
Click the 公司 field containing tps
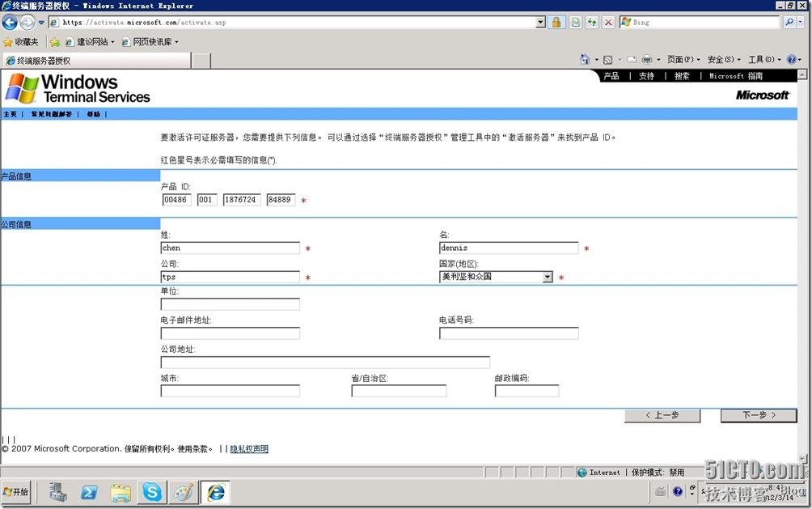tap(230, 278)
